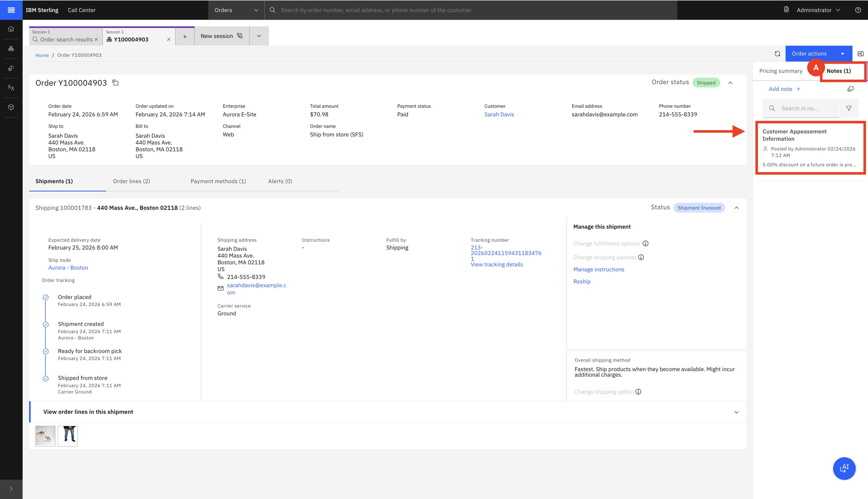
Task: Collapse the right side panel icon
Action: pyautogui.click(x=860, y=54)
